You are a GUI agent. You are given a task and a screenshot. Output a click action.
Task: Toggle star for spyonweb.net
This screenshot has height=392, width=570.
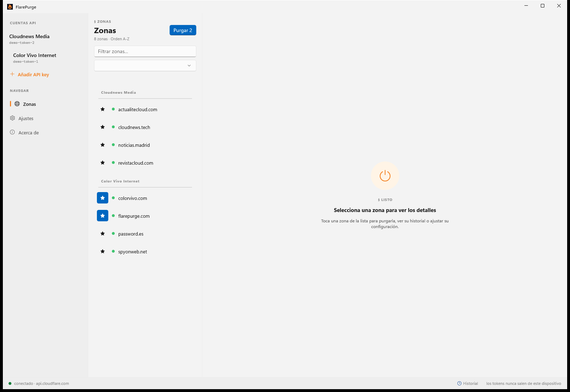[103, 251]
